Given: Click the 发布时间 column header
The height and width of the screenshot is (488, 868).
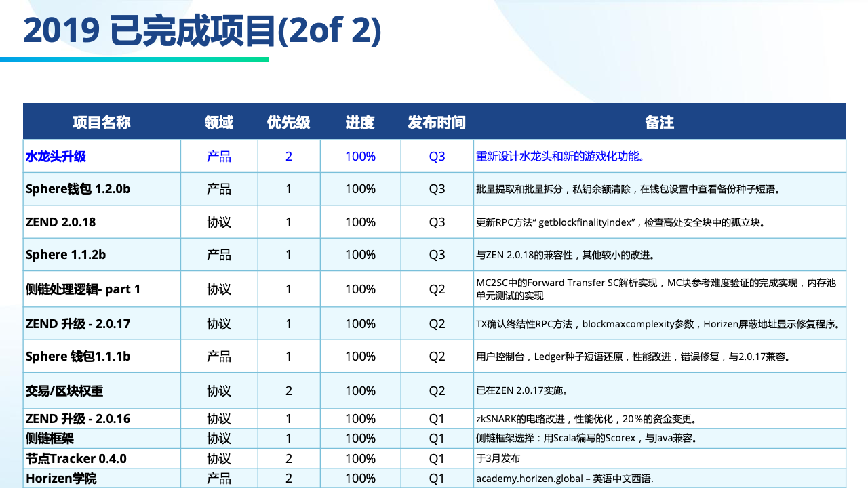Looking at the screenshot, I should [437, 122].
